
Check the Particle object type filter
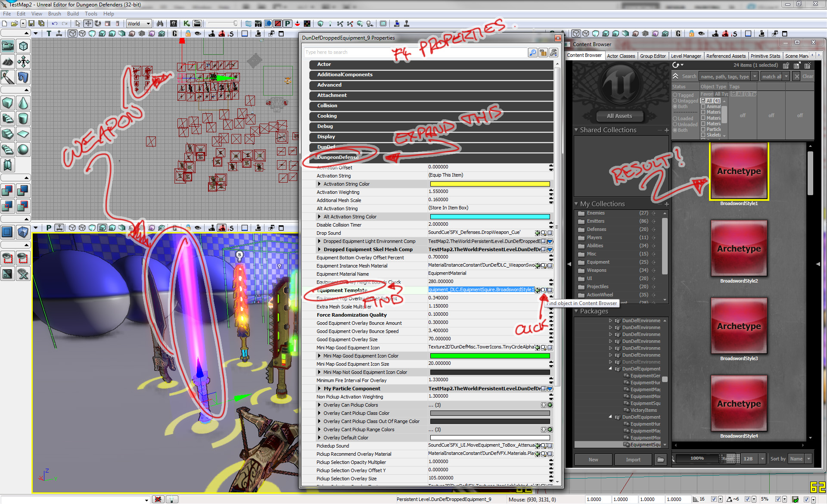(703, 129)
